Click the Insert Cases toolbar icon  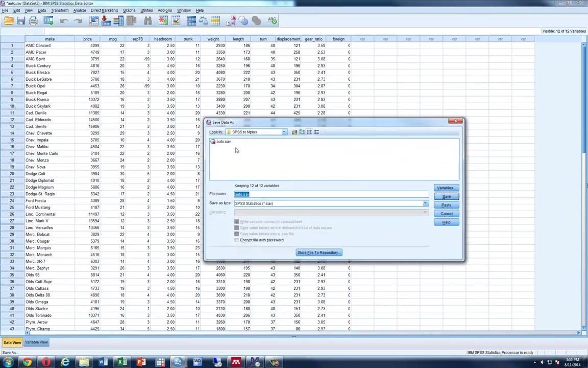coord(163,20)
